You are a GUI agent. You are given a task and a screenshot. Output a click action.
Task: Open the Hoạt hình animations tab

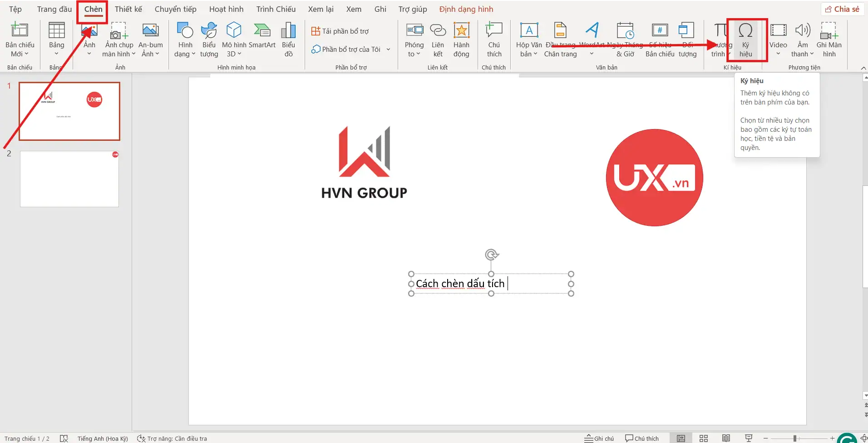(226, 9)
